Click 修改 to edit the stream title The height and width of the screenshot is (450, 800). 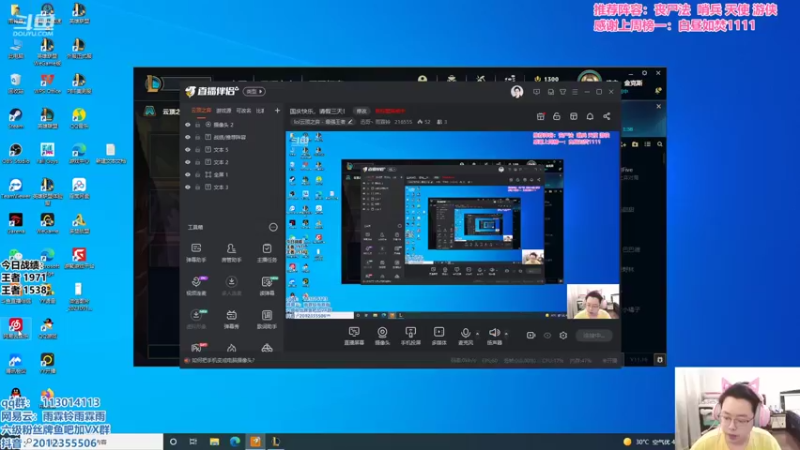(x=361, y=111)
